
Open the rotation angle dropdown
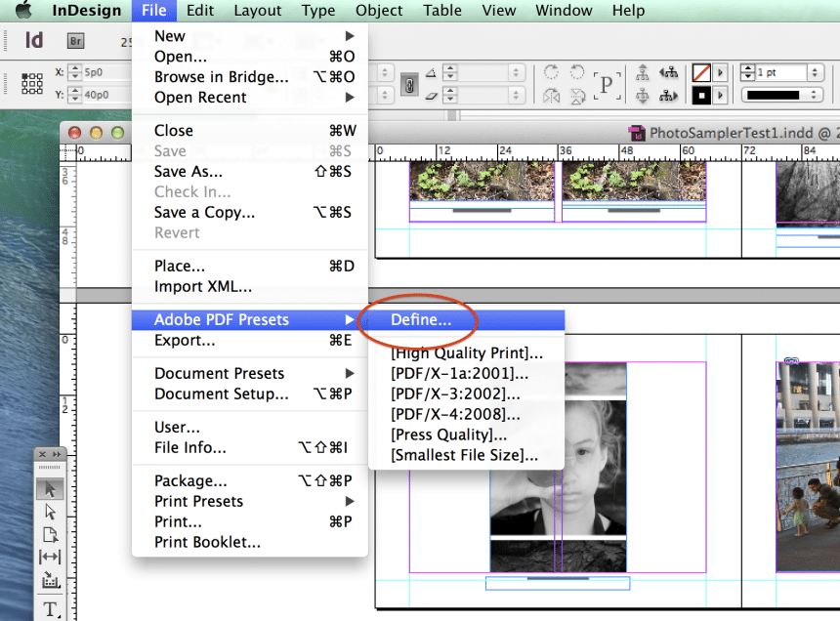(x=516, y=72)
